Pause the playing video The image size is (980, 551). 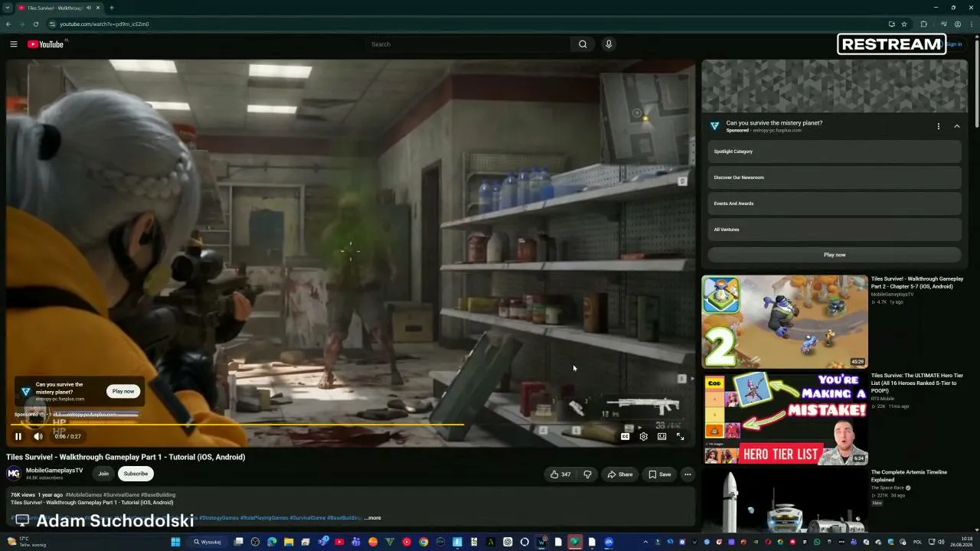(18, 436)
